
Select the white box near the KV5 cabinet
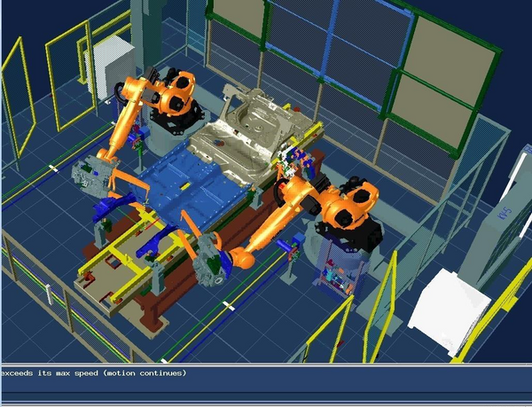point(448,312)
